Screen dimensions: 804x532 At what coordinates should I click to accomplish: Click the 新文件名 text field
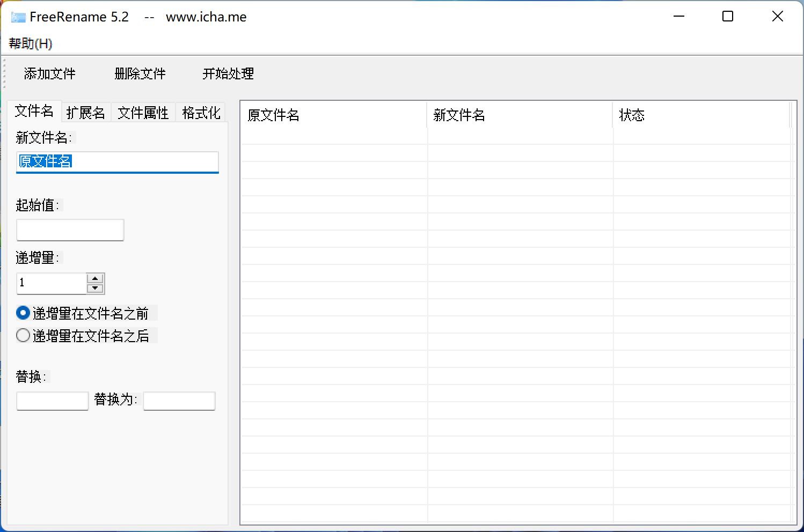coord(117,162)
